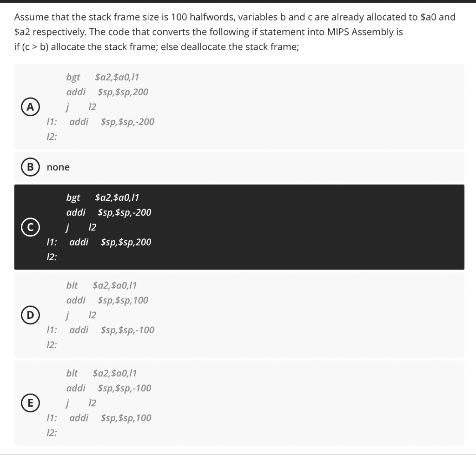This screenshot has height=455, width=476.
Task: Click the "addi $sp,$sp,100" line in option D
Action: pyautogui.click(x=107, y=300)
